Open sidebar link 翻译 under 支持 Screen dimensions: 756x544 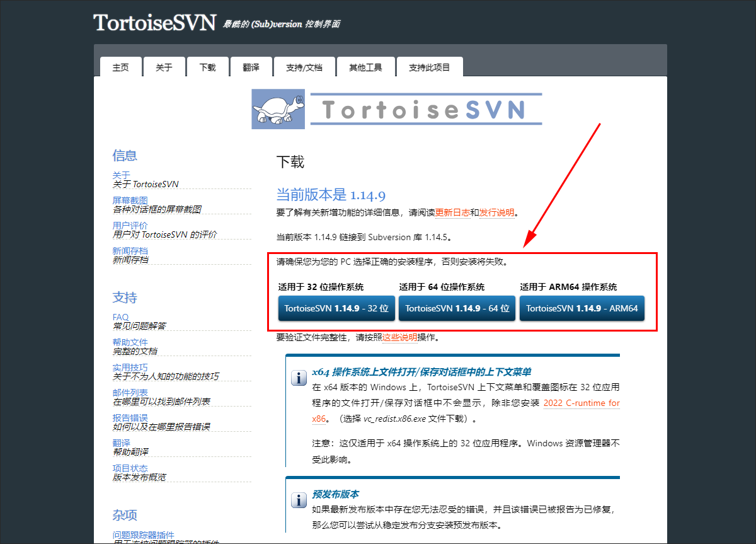pos(122,443)
